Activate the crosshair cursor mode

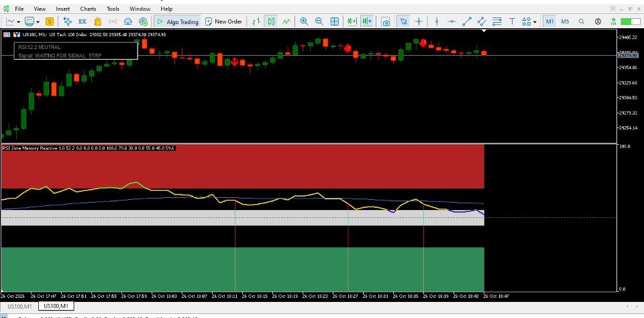[x=419, y=21]
